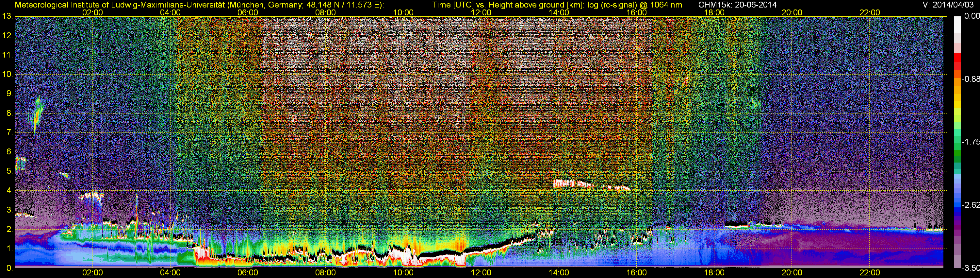Viewport: 980px width, 278px height.
Task: Click the 14:00 label on the bottom time axis
Action: 559,273
